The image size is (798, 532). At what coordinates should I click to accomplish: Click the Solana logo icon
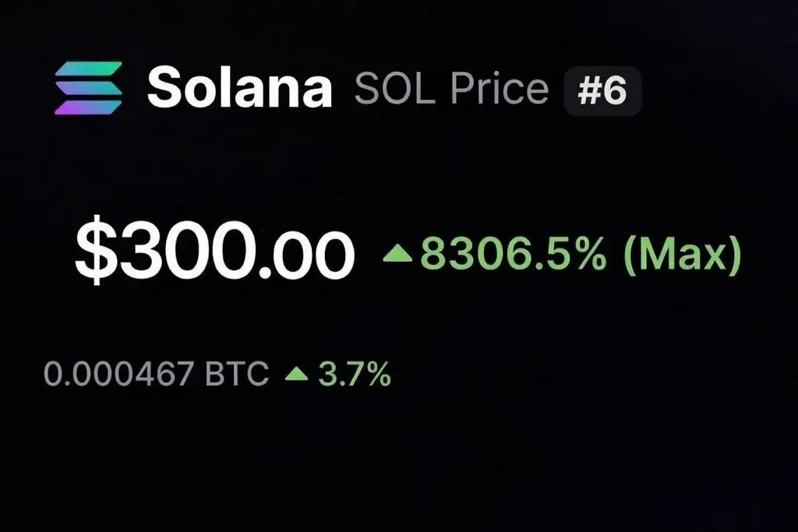pos(88,88)
